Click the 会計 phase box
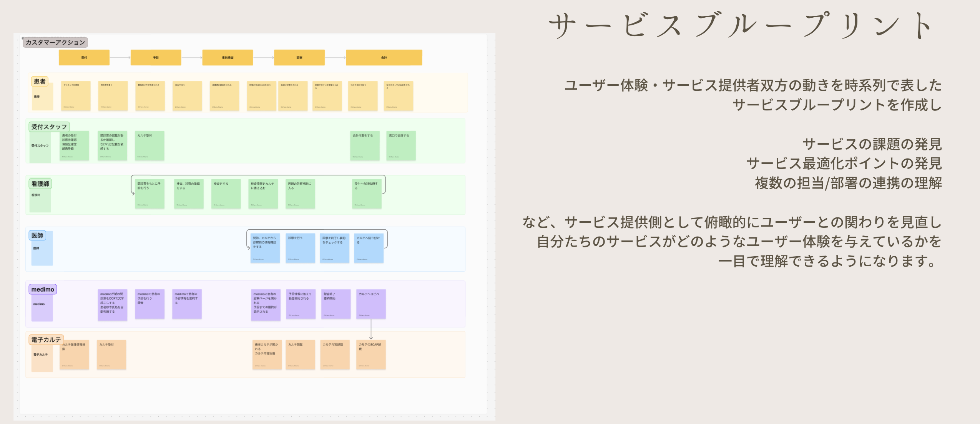This screenshot has width=980, height=424. point(384,57)
